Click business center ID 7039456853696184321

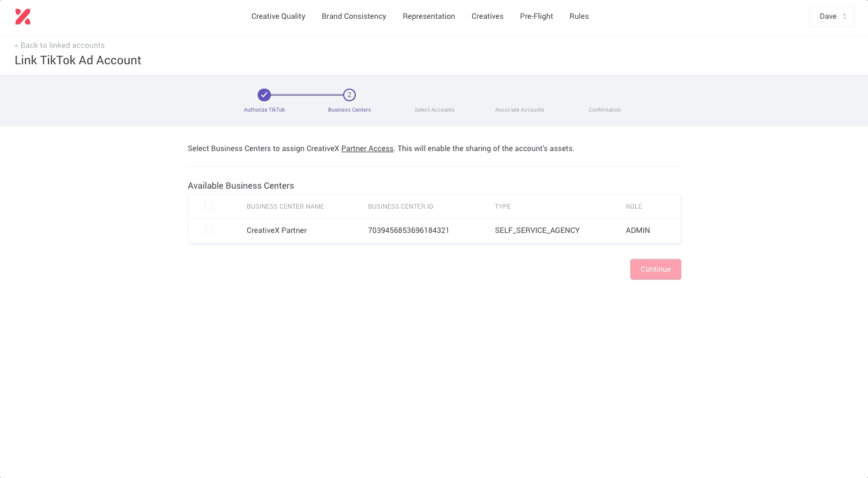[409, 231]
